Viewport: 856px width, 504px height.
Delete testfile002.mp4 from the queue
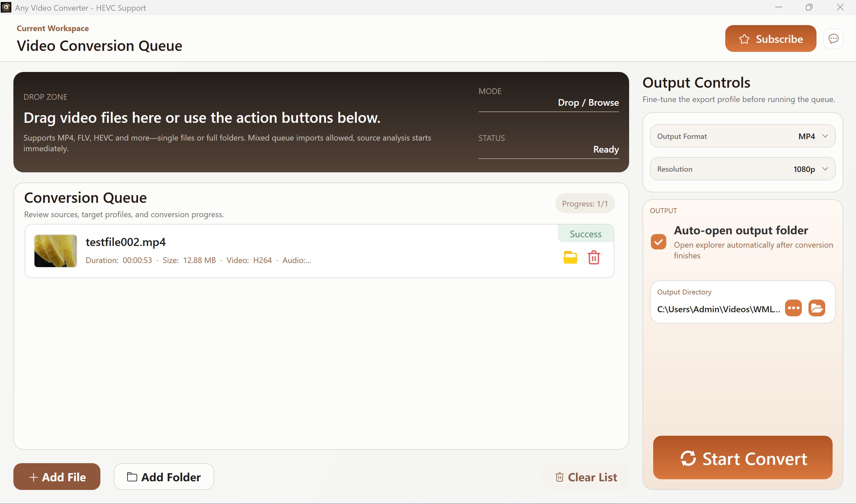pyautogui.click(x=594, y=257)
